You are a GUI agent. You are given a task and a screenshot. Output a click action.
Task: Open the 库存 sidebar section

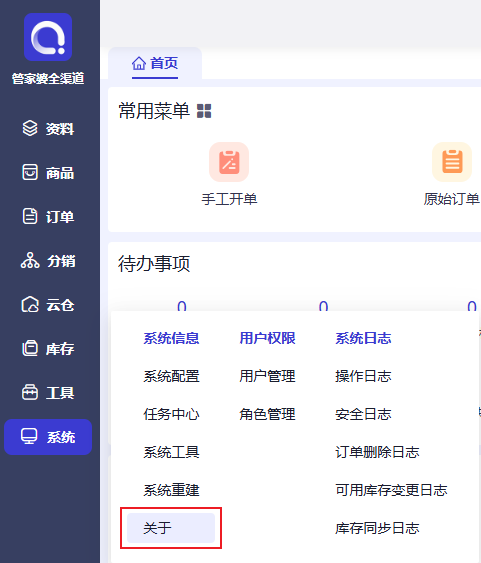coord(48,349)
